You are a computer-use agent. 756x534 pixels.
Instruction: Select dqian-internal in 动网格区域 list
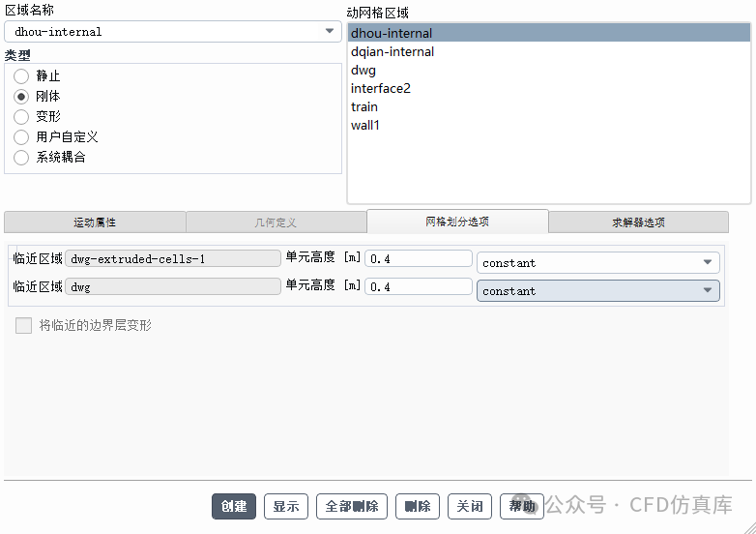pos(549,51)
